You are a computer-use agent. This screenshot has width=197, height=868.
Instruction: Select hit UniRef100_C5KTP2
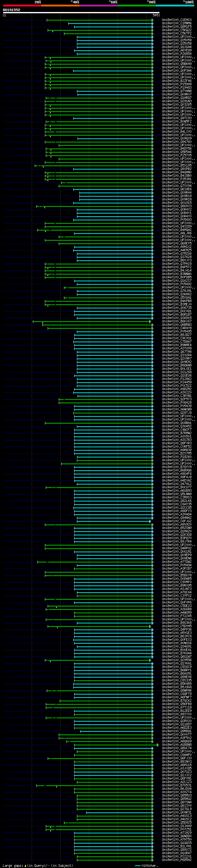pyautogui.click(x=176, y=33)
